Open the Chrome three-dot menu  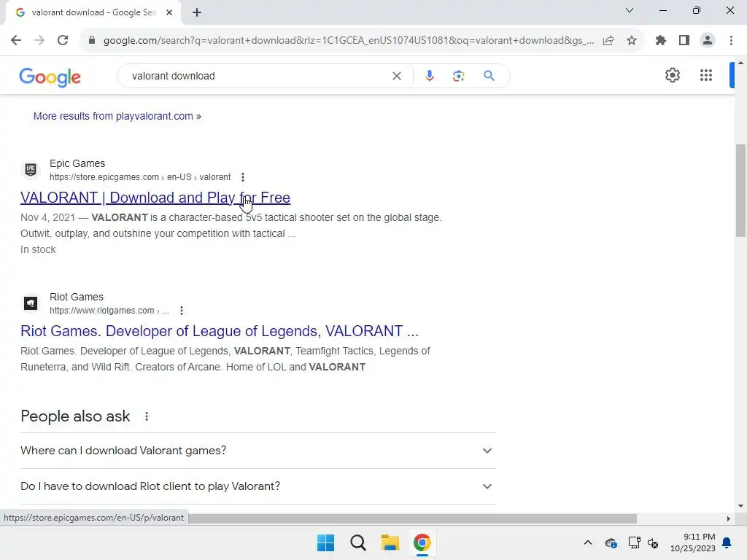tap(731, 41)
